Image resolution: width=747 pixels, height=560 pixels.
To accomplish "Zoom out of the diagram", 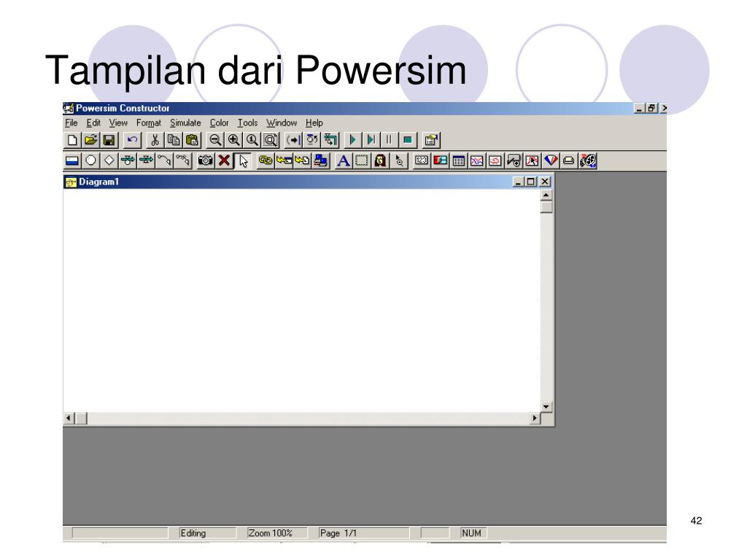I will point(215,140).
